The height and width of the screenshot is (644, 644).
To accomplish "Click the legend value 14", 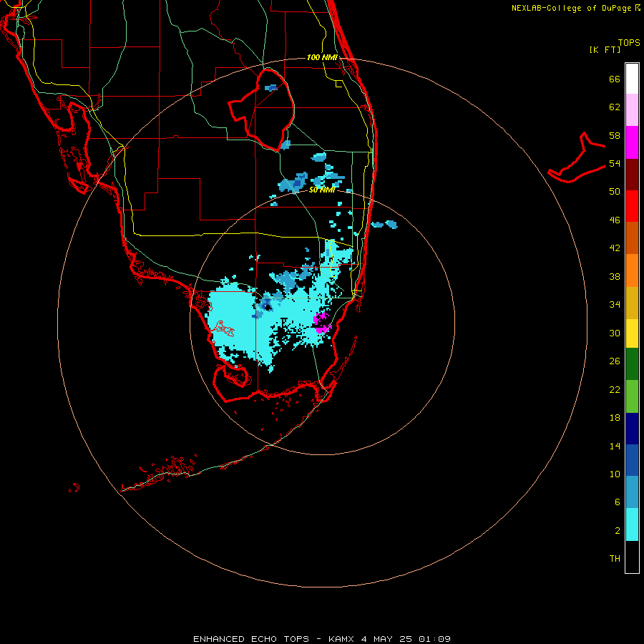I will point(615,447).
